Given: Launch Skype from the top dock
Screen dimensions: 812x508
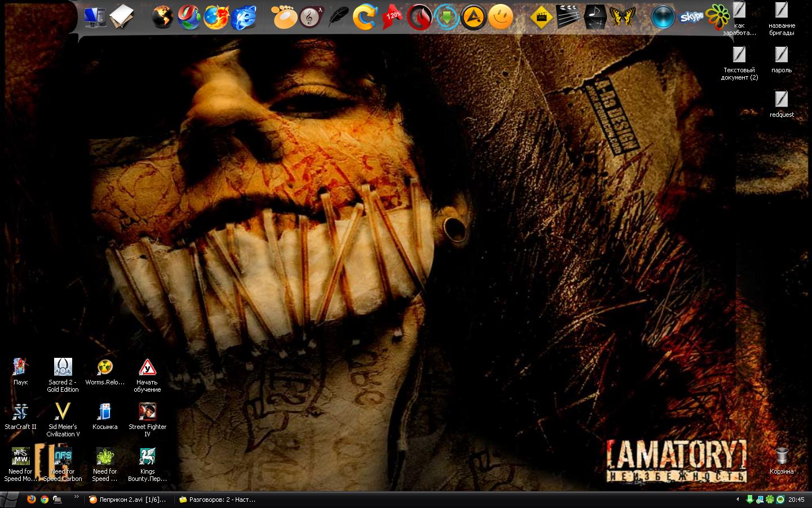Looking at the screenshot, I should [x=690, y=17].
